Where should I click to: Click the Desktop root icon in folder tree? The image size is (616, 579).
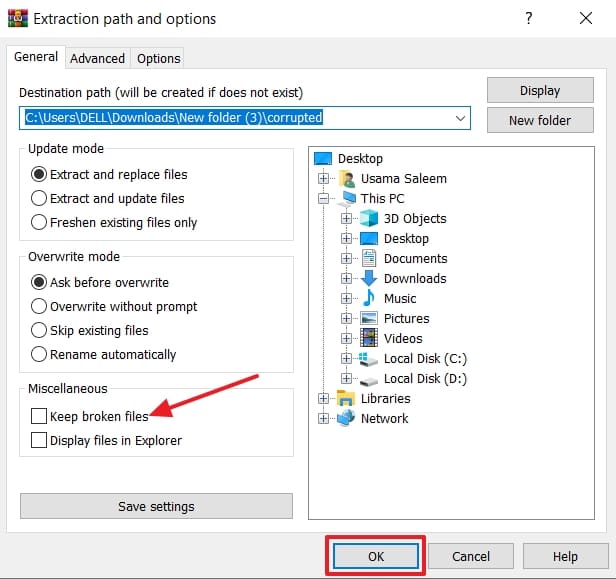tap(323, 159)
